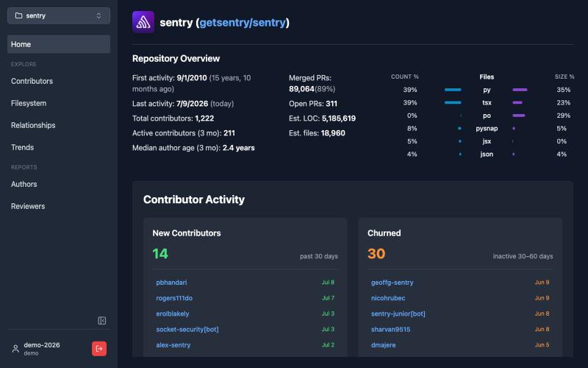Click the New Contributors count 14
This screenshot has width=588, height=368.
coord(160,254)
